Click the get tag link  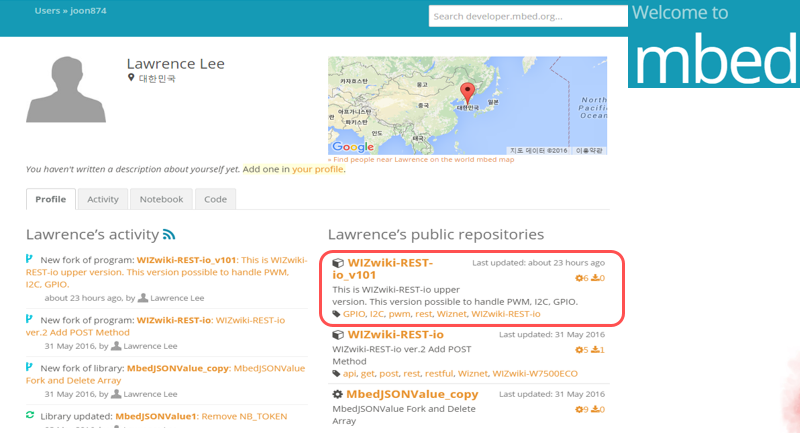367,373
